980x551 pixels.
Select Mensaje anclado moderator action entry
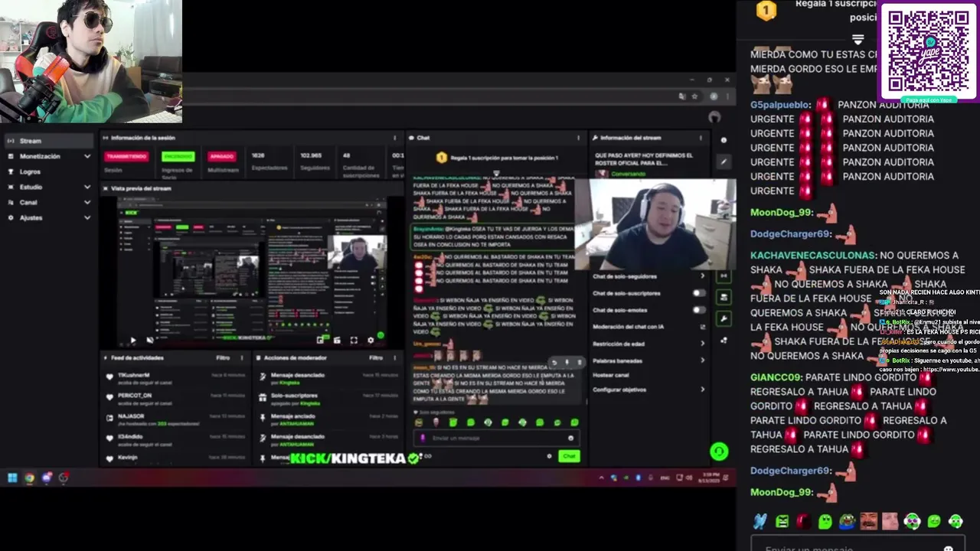(x=329, y=419)
